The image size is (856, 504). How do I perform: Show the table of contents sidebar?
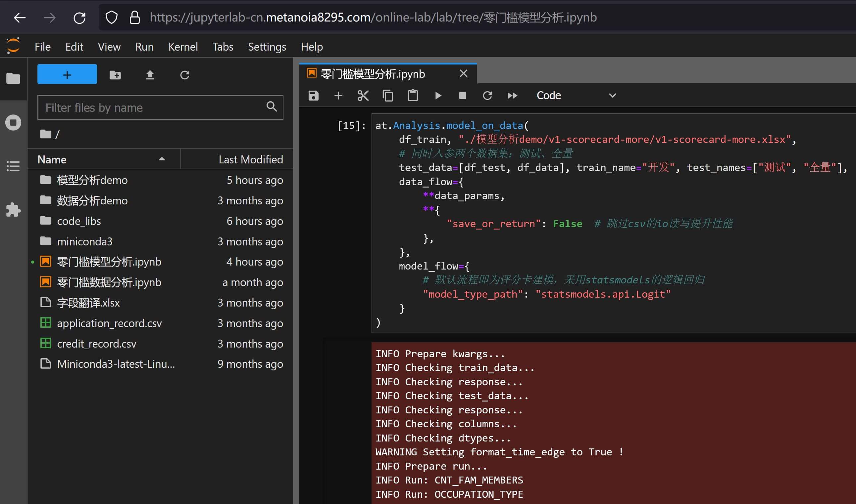click(13, 166)
